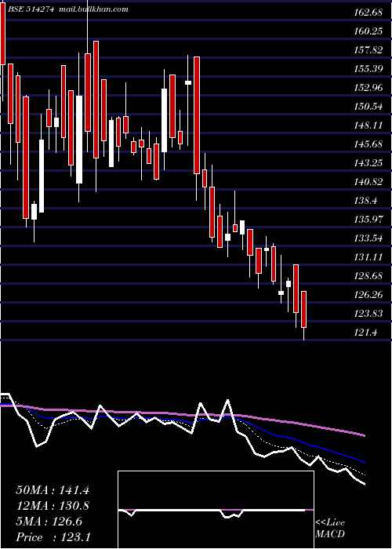Click the 126.26 price axis label

(368, 295)
